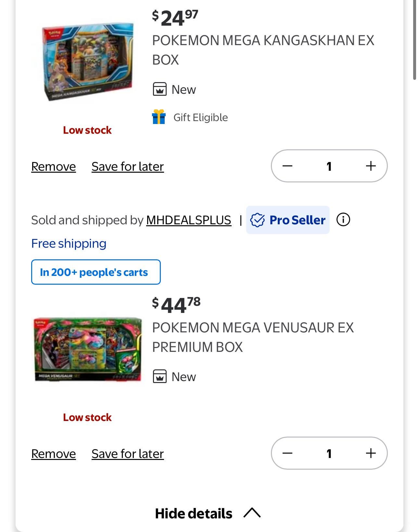Remove the Mega Venusaur EX Premium Box
The width and height of the screenshot is (419, 532).
pos(54,454)
